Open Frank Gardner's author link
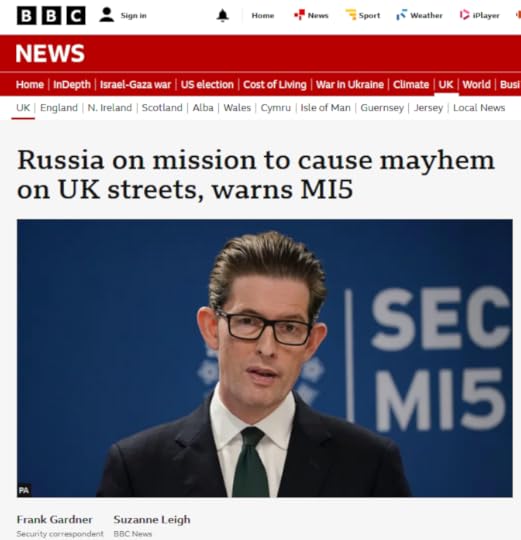This screenshot has width=521, height=540. pos(54,519)
